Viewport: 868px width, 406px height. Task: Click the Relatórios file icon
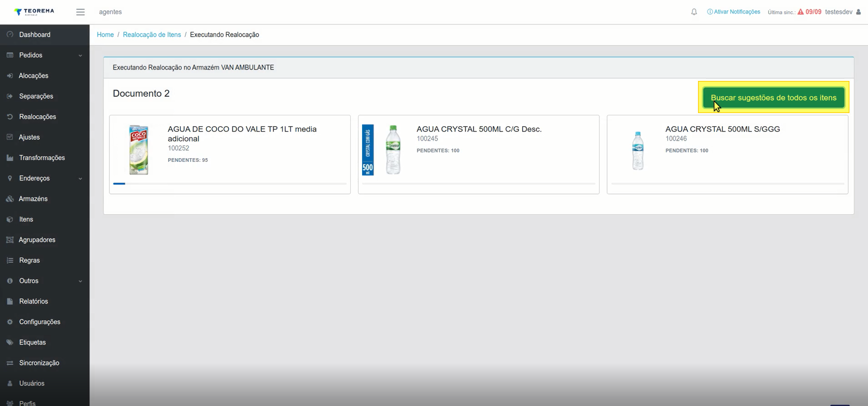coord(10,302)
